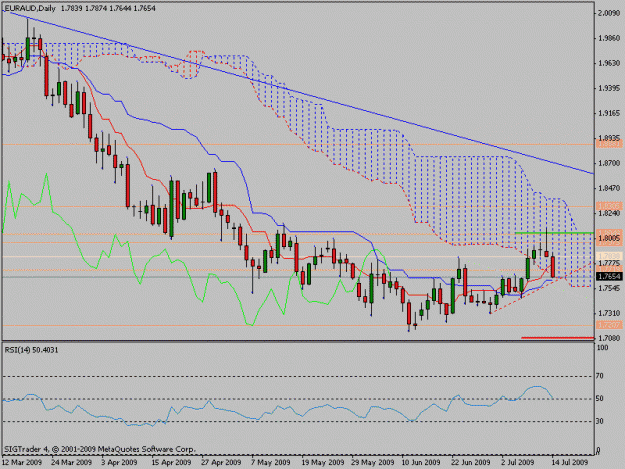The width and height of the screenshot is (625, 469).
Task: Click the RSI 50 level label
Action: pyautogui.click(x=600, y=398)
